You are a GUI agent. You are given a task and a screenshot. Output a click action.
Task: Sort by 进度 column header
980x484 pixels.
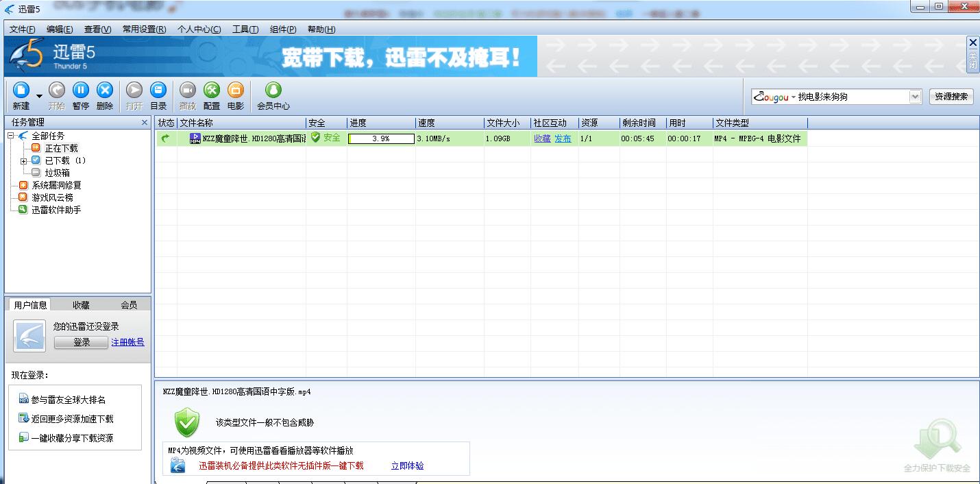[x=381, y=123]
